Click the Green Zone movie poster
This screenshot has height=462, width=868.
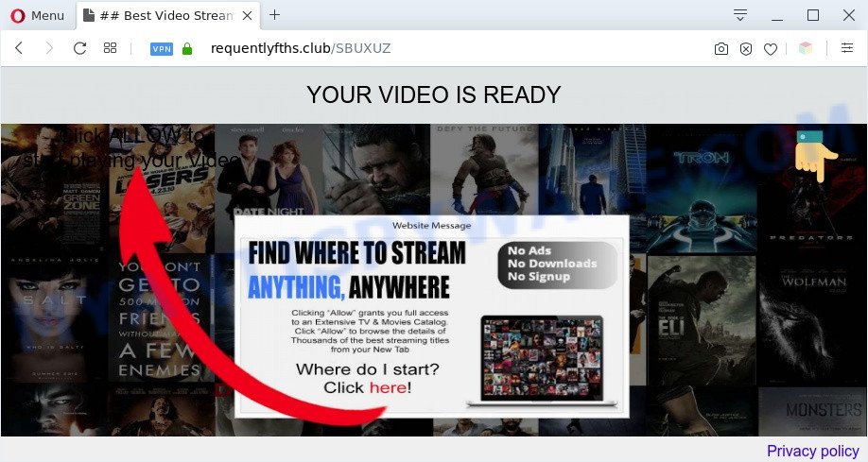click(x=54, y=188)
